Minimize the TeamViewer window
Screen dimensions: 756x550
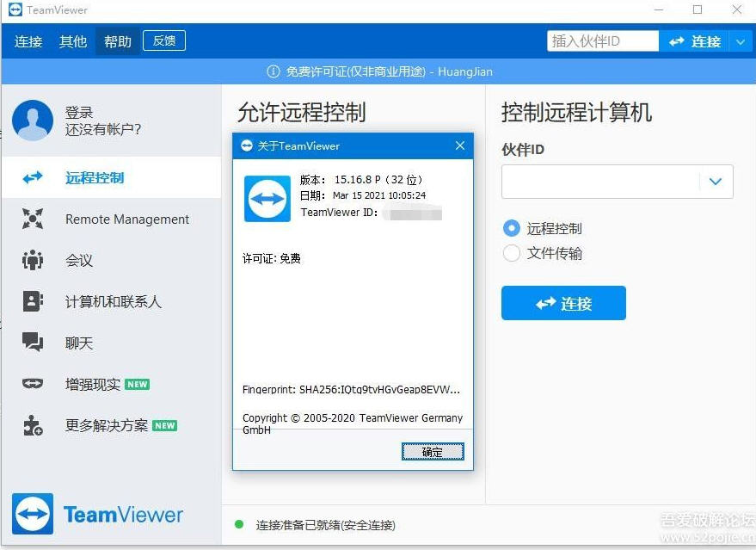coord(659,9)
